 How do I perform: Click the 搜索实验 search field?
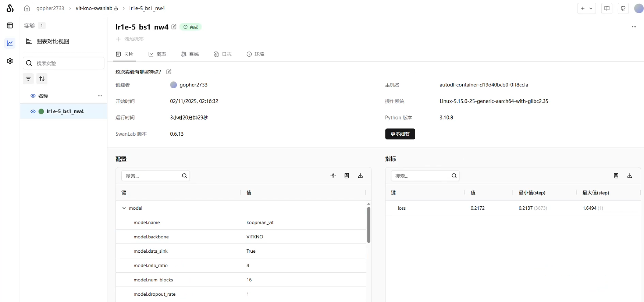(68, 63)
